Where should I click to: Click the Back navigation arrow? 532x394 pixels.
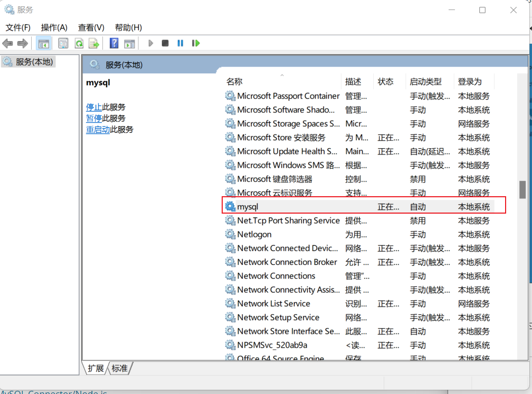pos(7,43)
